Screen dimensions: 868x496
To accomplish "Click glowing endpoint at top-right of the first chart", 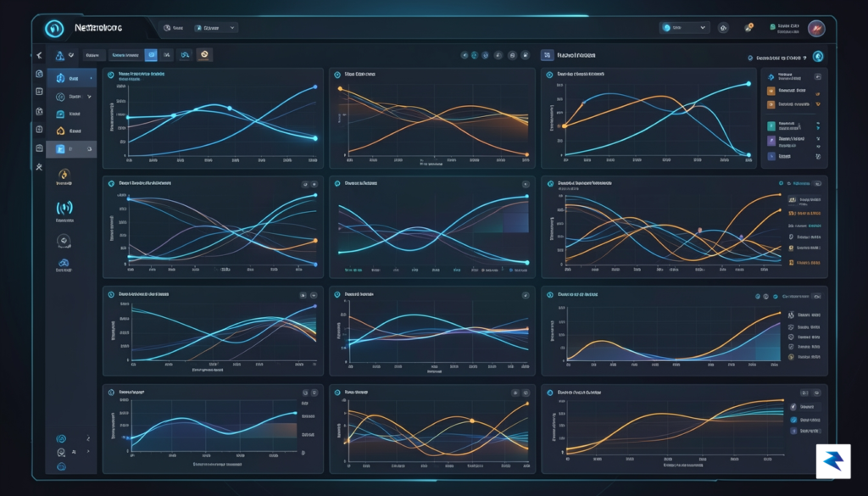I will (x=315, y=87).
